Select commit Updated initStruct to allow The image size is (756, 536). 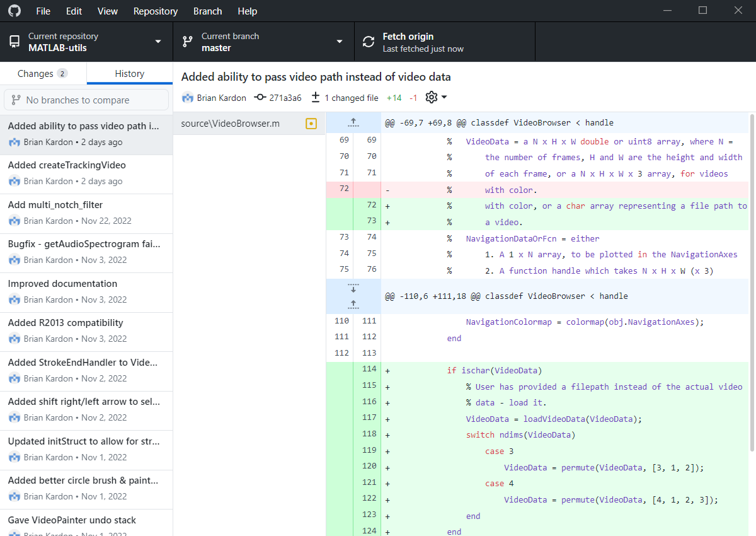click(x=86, y=450)
